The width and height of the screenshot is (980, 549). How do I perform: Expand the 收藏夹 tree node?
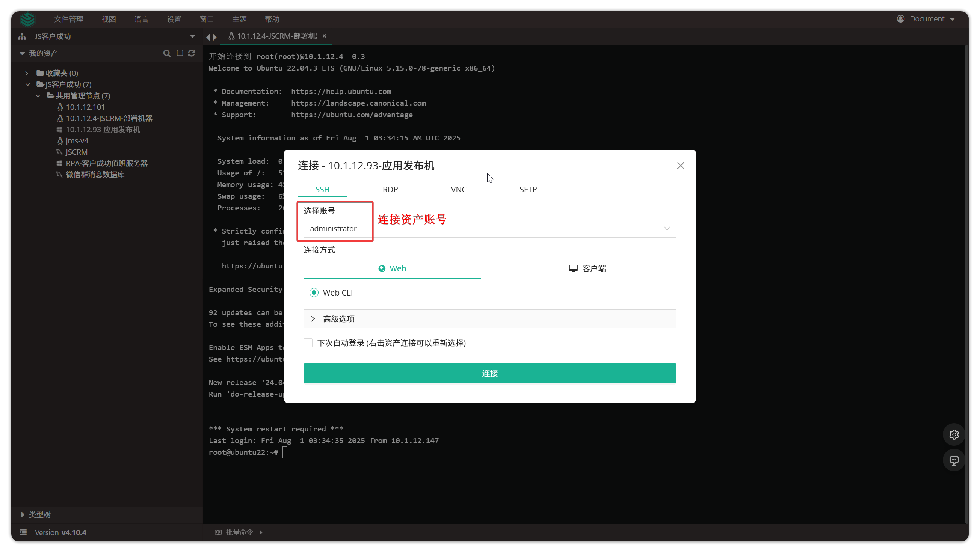pyautogui.click(x=27, y=73)
